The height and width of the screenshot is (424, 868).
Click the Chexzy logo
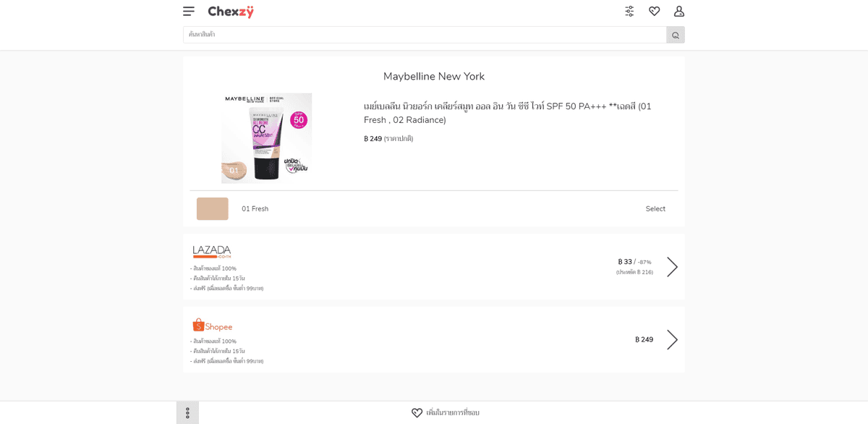click(231, 12)
